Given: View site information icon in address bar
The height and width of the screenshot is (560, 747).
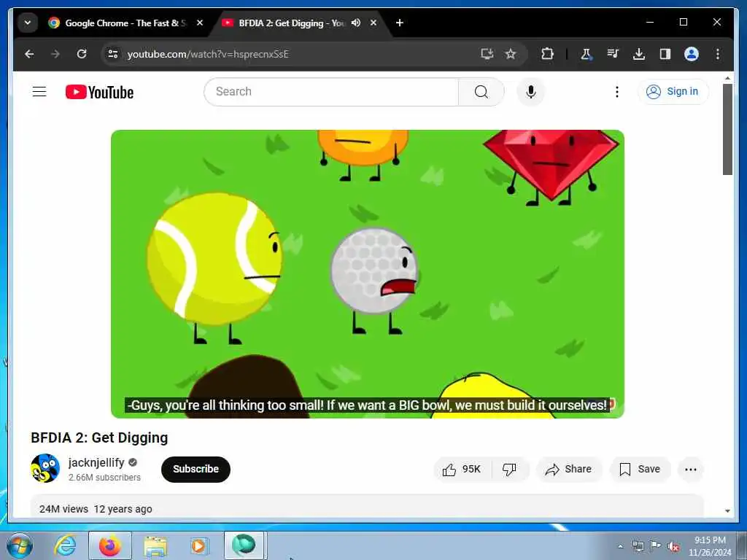Looking at the screenshot, I should [113, 54].
